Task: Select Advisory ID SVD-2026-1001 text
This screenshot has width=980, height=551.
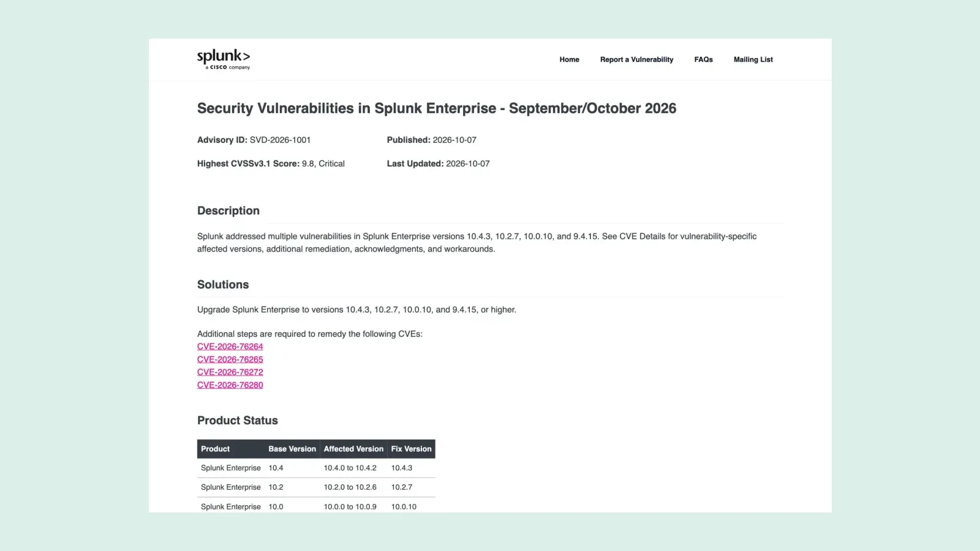Action: pyautogui.click(x=254, y=140)
